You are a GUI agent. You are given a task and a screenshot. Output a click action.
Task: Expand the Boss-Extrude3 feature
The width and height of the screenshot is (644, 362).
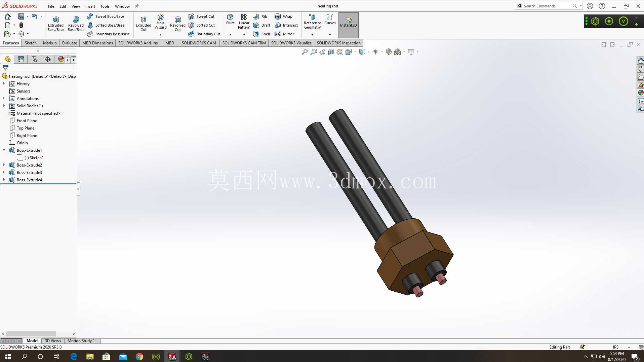[x=4, y=173]
